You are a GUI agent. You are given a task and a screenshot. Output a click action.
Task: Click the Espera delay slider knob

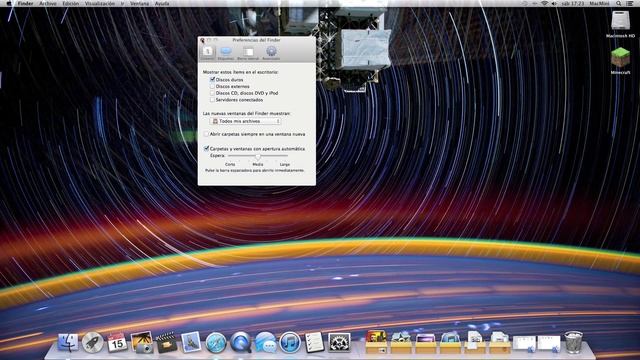coord(258,156)
